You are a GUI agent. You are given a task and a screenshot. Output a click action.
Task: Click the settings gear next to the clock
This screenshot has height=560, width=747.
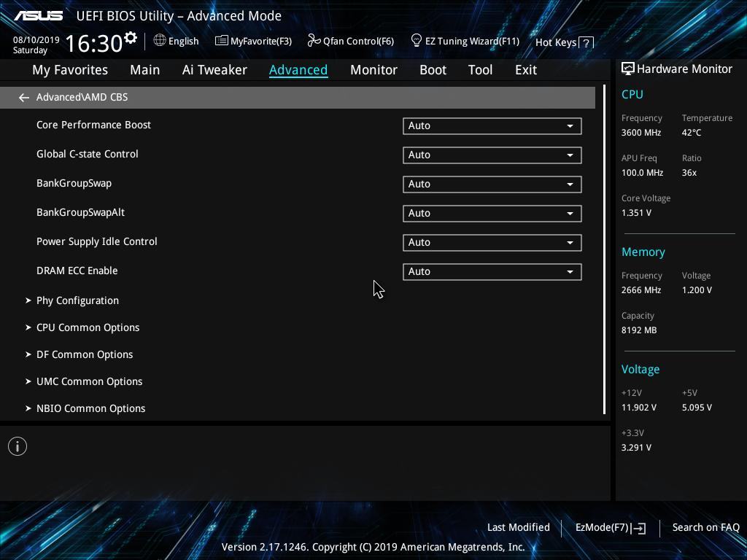pos(131,38)
